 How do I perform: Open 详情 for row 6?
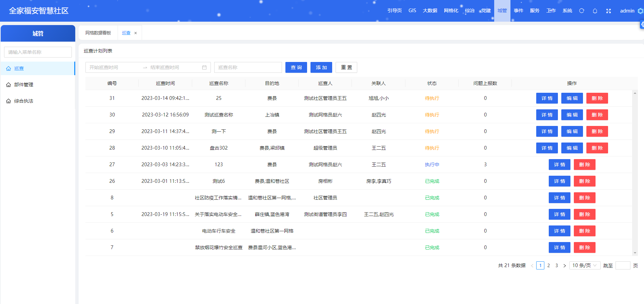(560, 231)
